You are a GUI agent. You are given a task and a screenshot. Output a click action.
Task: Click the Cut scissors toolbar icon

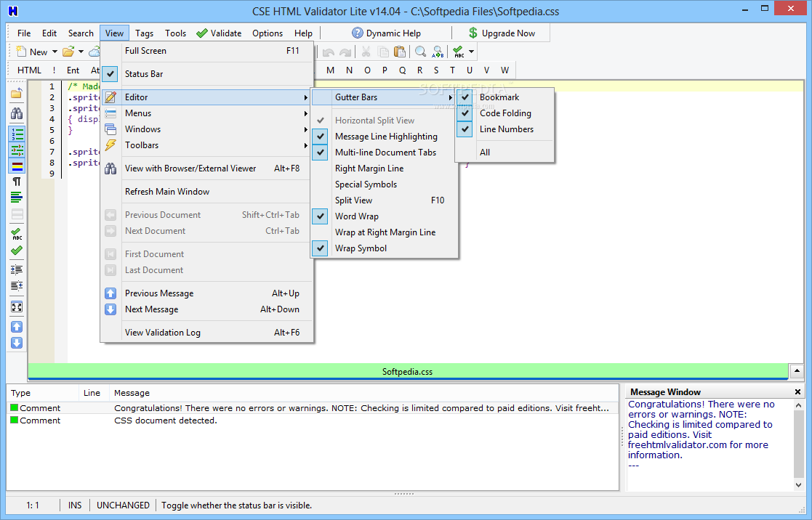[366, 52]
